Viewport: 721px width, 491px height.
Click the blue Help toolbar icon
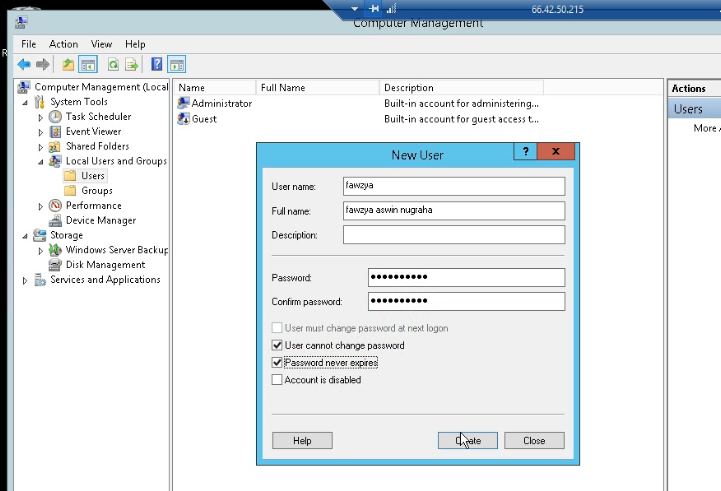157,65
